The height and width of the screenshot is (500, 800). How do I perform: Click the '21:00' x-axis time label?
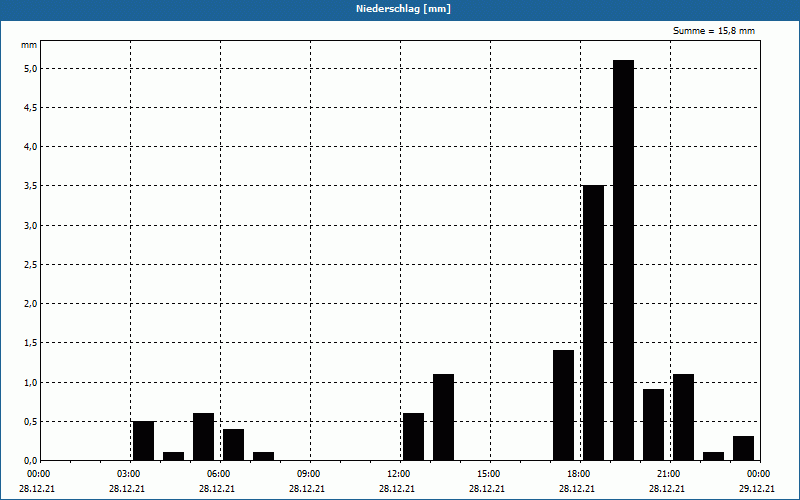click(668, 474)
